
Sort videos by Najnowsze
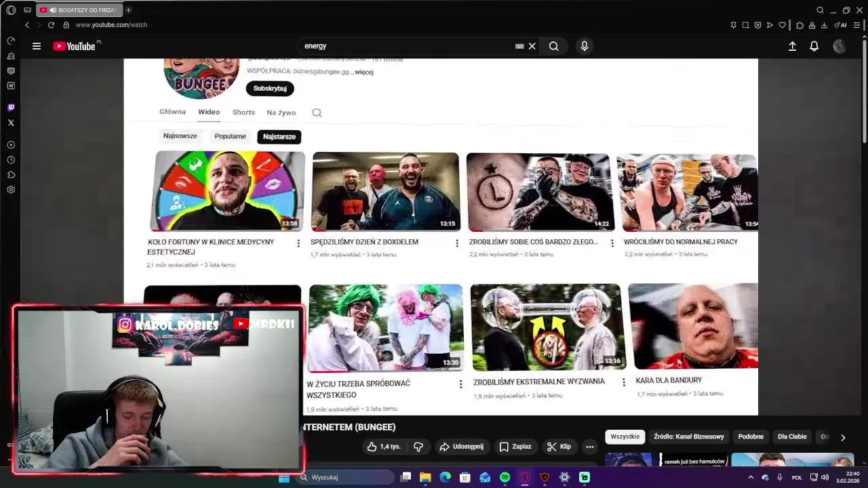pyautogui.click(x=180, y=136)
